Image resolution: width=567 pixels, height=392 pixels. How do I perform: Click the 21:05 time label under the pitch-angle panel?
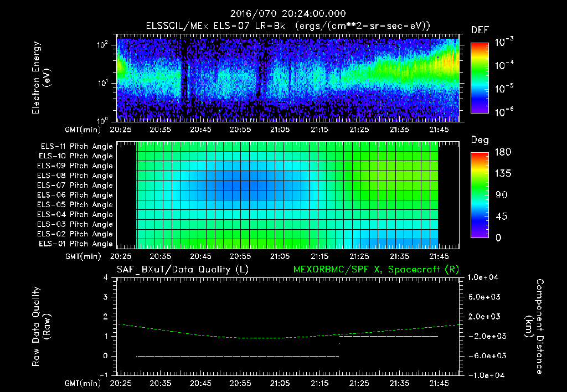(x=280, y=256)
